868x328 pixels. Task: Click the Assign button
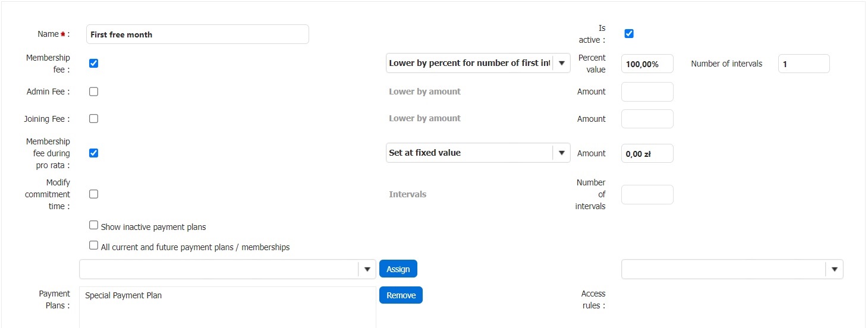click(x=398, y=269)
